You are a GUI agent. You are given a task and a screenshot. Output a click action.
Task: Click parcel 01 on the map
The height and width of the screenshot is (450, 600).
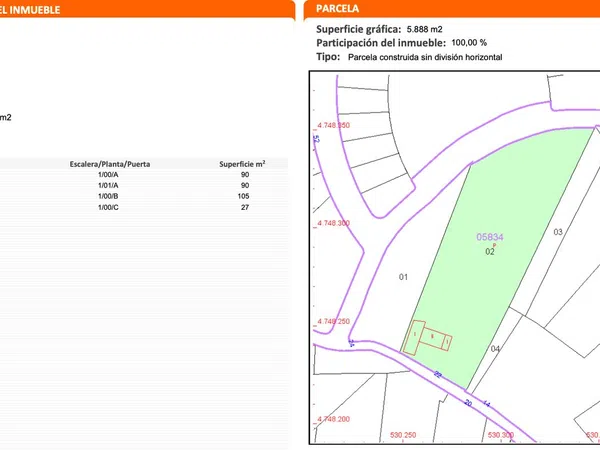[x=405, y=276]
